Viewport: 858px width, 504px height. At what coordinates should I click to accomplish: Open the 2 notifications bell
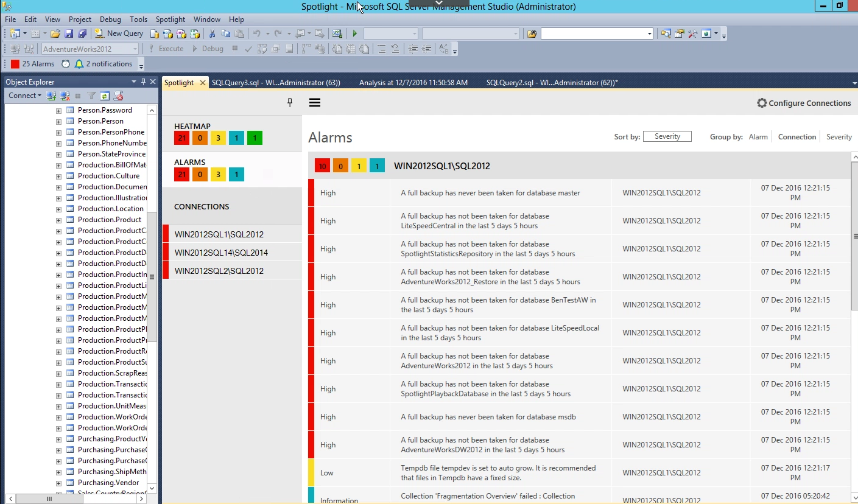point(103,64)
